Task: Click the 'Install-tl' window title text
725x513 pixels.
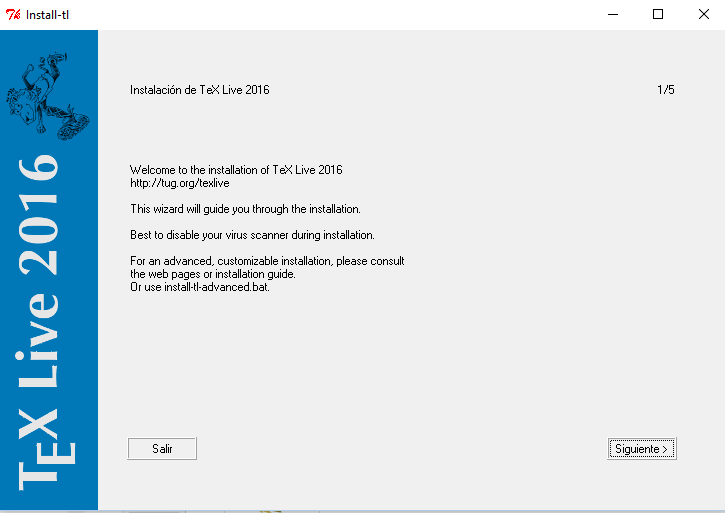Action: (x=47, y=15)
